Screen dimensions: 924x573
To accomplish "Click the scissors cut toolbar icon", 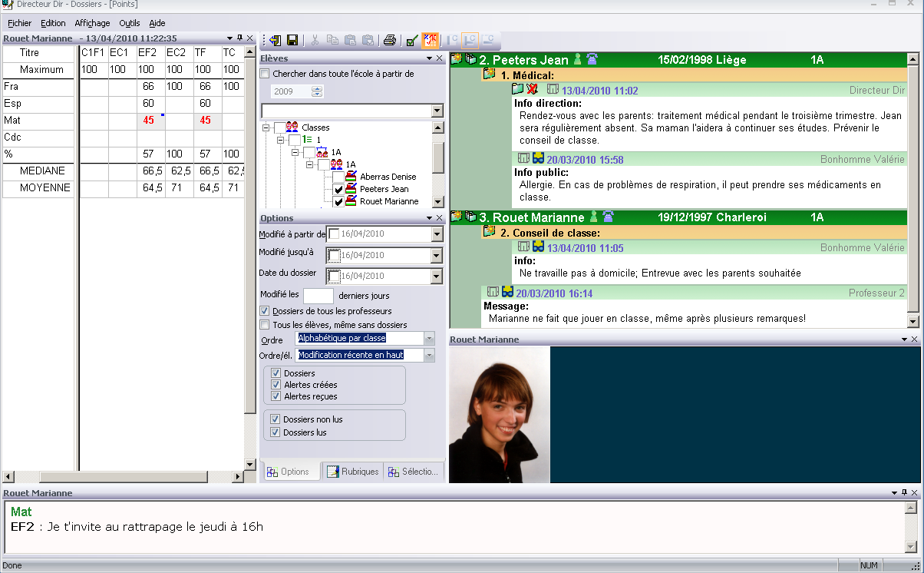I will (x=315, y=40).
